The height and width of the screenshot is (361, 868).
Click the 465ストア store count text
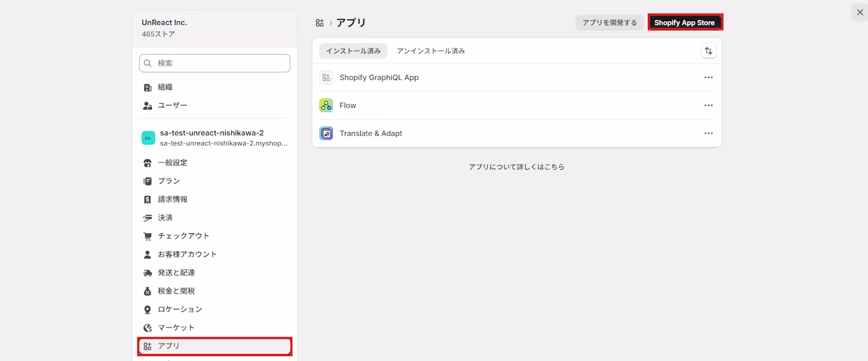coord(158,34)
